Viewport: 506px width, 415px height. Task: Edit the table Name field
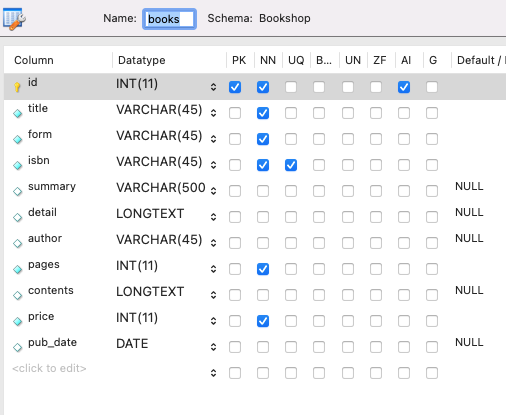169,19
